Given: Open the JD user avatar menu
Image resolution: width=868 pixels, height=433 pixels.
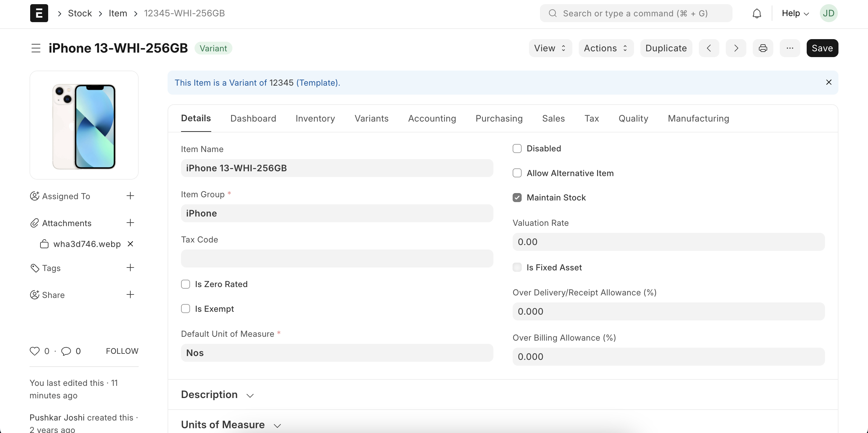Looking at the screenshot, I should coord(829,13).
